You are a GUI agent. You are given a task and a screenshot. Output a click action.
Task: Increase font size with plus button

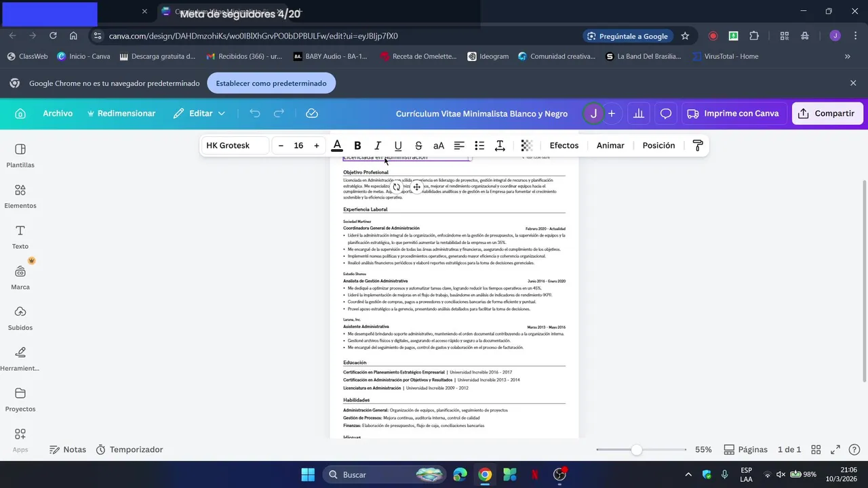point(316,146)
